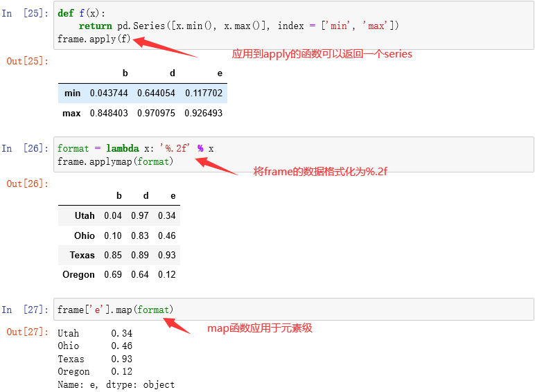535x392 pixels.
Task: Click value 0.64 in Oregon row
Action: click(140, 275)
